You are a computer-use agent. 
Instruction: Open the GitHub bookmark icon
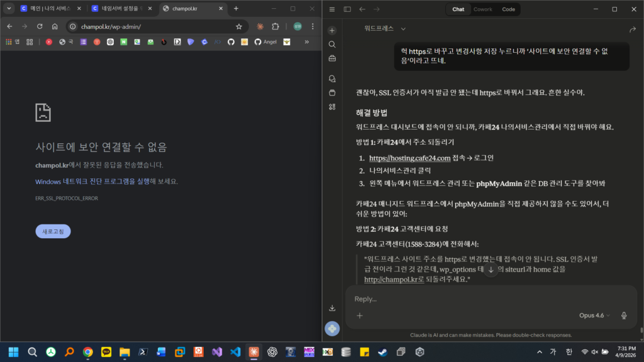click(x=231, y=42)
